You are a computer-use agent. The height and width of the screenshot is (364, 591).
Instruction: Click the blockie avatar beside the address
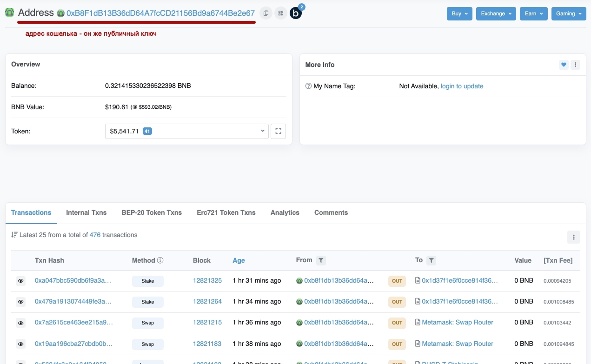[60, 13]
